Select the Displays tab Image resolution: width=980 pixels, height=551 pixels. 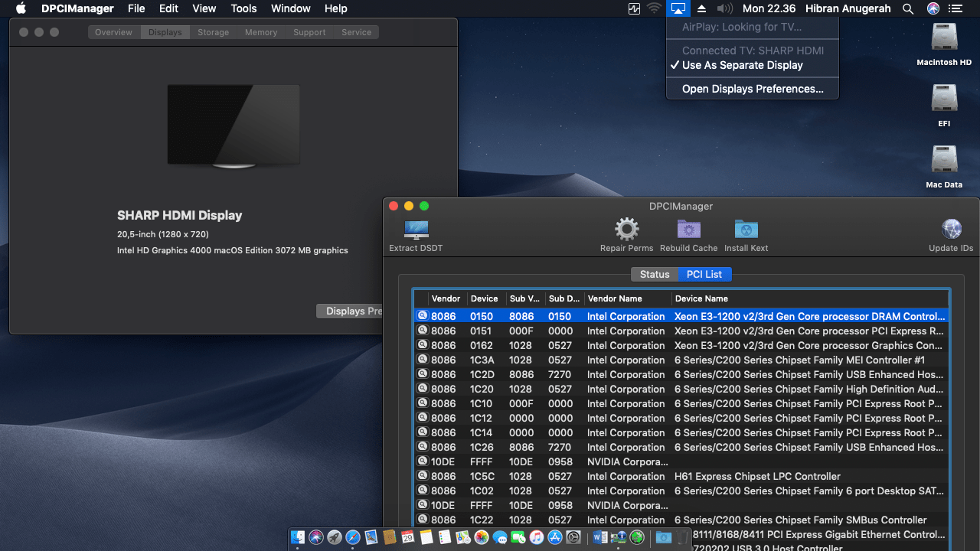coord(165,32)
